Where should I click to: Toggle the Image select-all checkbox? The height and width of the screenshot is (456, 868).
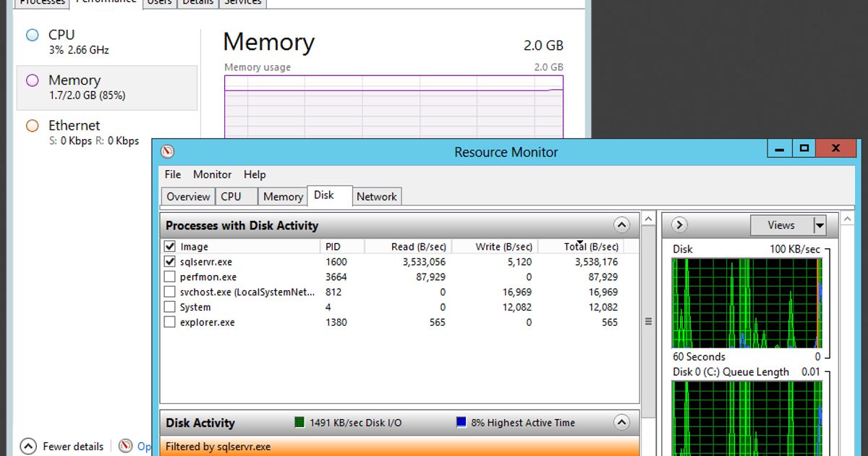170,247
